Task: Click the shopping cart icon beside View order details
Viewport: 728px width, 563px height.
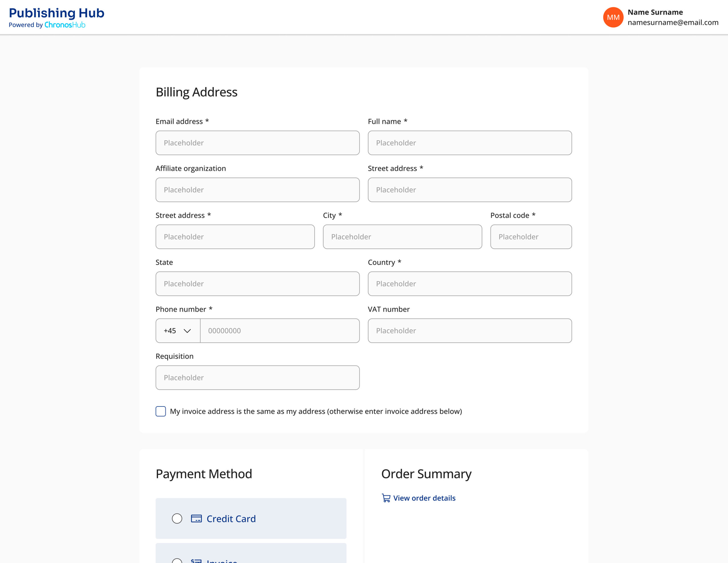Action: [x=386, y=498]
